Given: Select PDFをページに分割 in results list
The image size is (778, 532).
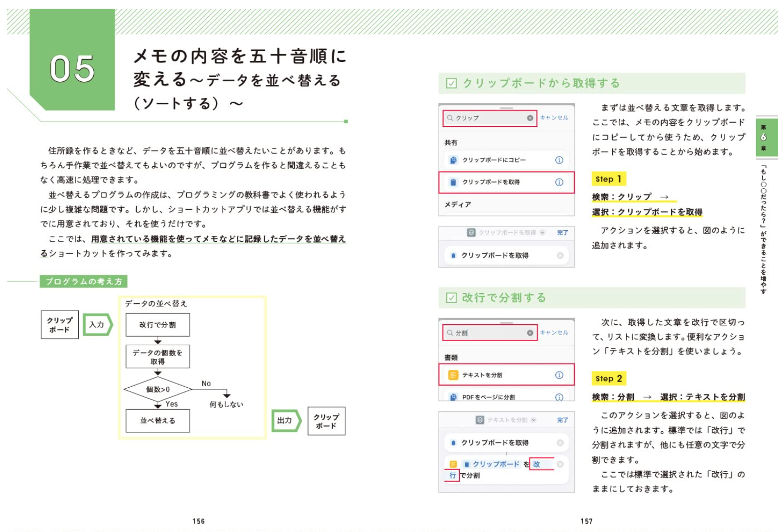Looking at the screenshot, I should pyautogui.click(x=488, y=397).
